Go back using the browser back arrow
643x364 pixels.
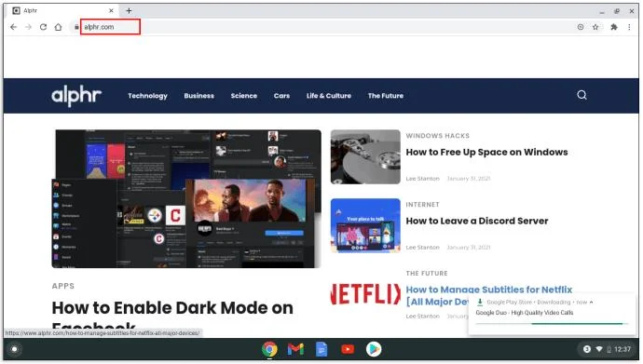coord(14,27)
